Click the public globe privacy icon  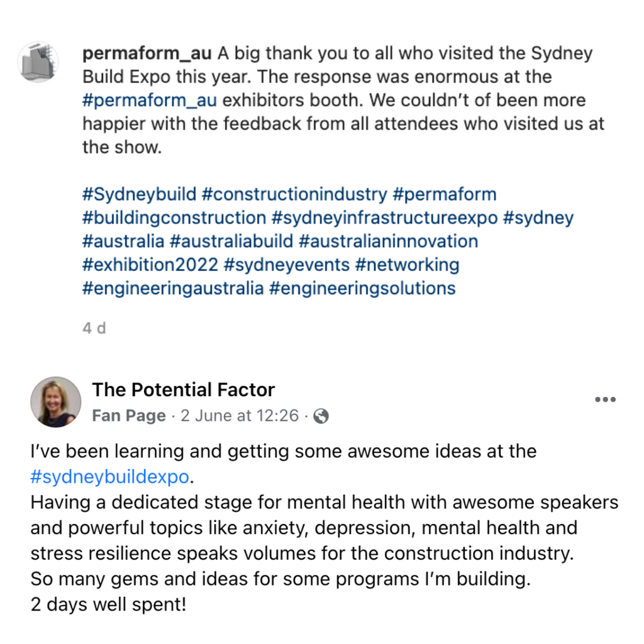coord(321,416)
